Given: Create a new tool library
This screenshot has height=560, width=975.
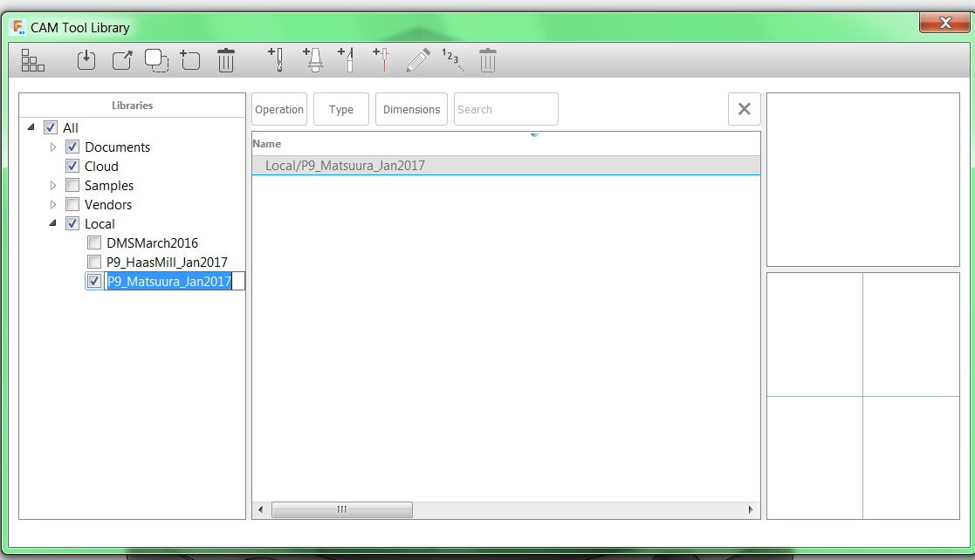Looking at the screenshot, I should click(x=190, y=60).
